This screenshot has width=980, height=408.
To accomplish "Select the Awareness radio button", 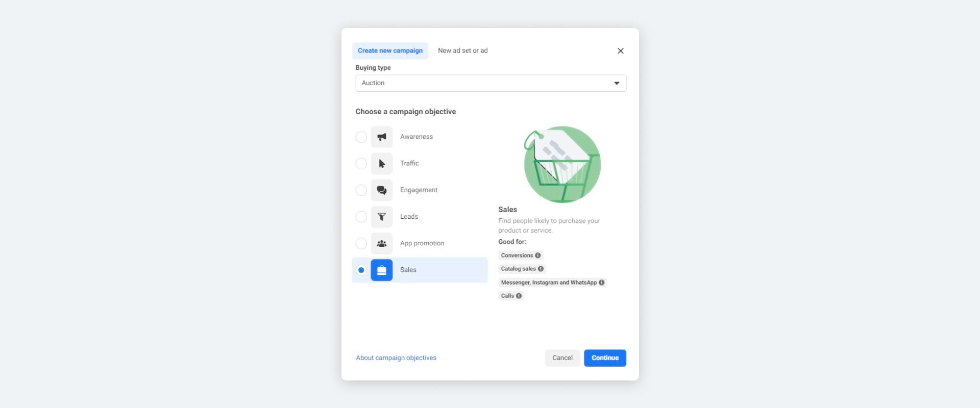I will tap(361, 137).
